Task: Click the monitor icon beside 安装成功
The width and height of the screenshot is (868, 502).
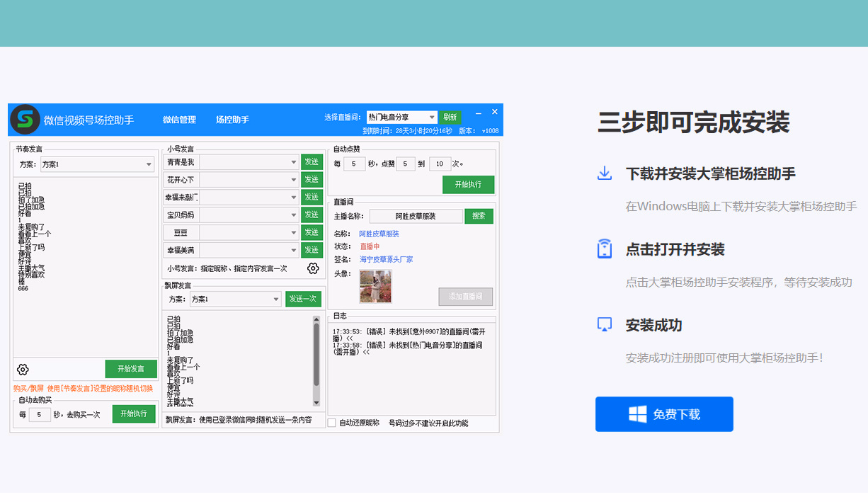Action: point(605,325)
